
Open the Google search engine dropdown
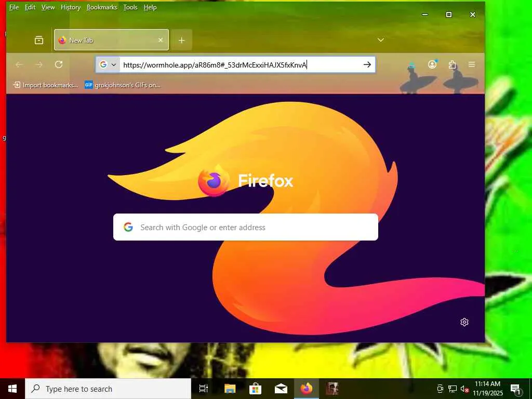(x=108, y=64)
